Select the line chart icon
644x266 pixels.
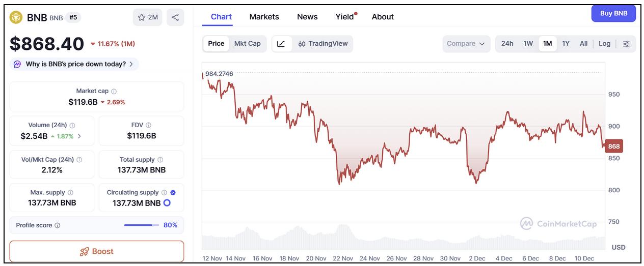281,44
